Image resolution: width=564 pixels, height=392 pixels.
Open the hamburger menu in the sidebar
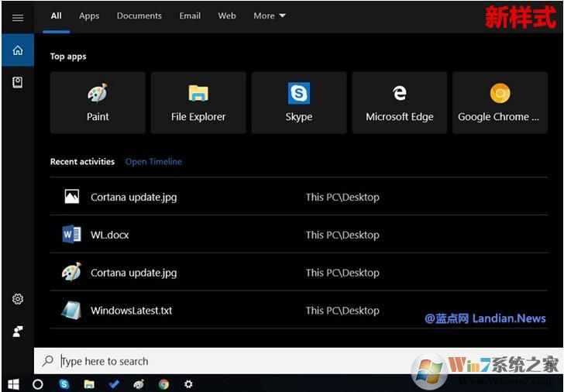tap(17, 18)
